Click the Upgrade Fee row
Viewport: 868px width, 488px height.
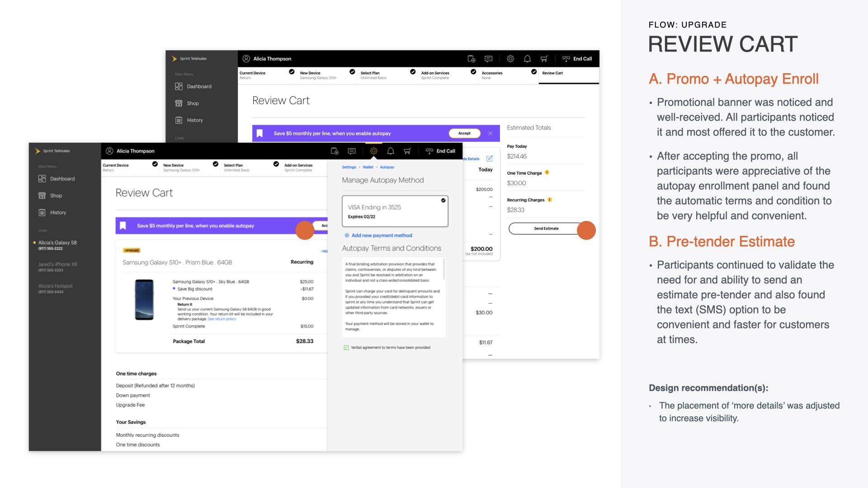130,405
